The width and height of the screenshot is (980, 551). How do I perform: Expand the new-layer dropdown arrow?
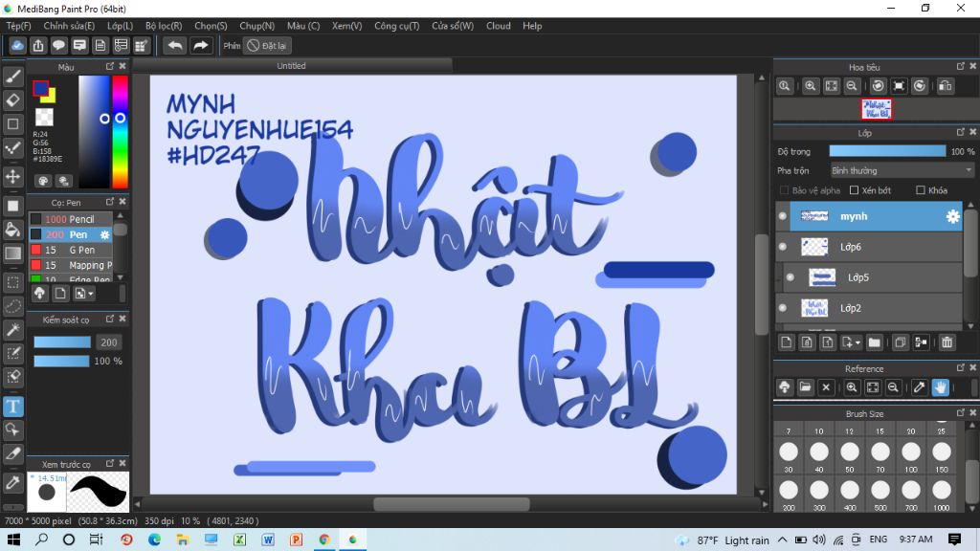click(x=857, y=343)
